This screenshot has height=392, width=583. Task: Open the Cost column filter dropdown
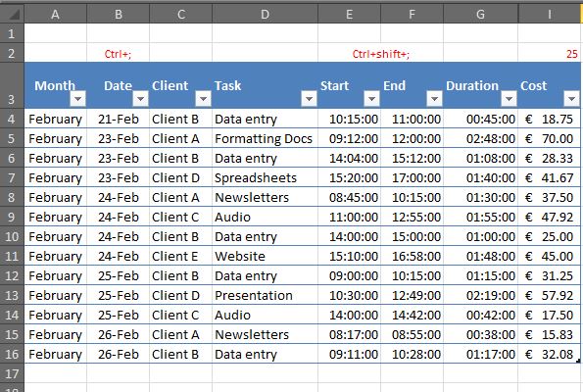pos(571,99)
